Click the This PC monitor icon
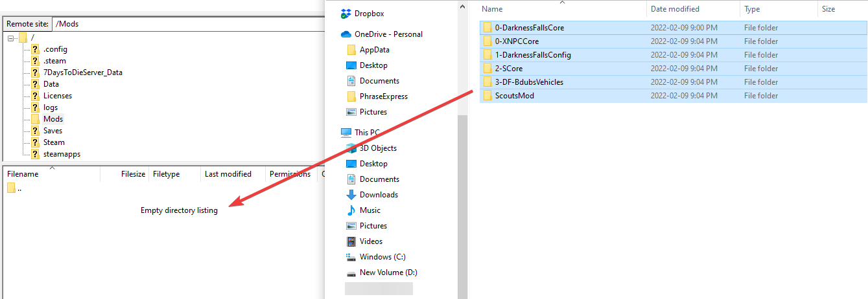 click(346, 133)
